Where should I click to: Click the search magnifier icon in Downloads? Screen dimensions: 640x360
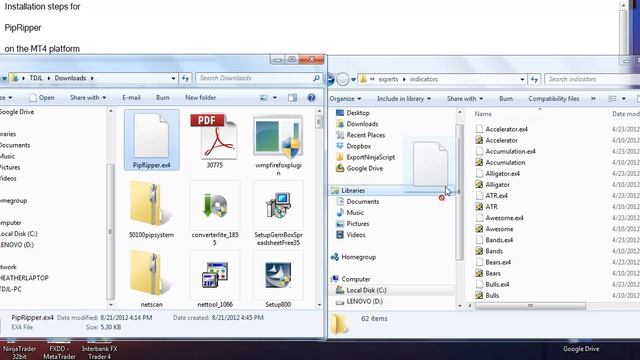[316, 78]
